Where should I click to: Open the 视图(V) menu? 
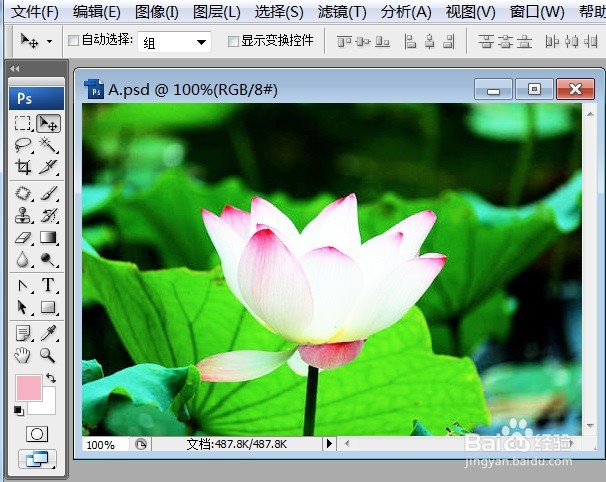coord(470,12)
